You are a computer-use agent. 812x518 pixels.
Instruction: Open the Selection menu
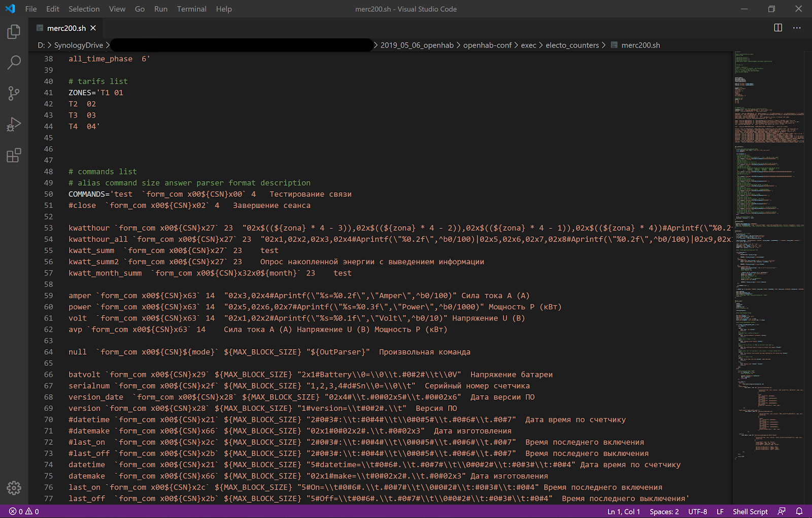point(84,9)
